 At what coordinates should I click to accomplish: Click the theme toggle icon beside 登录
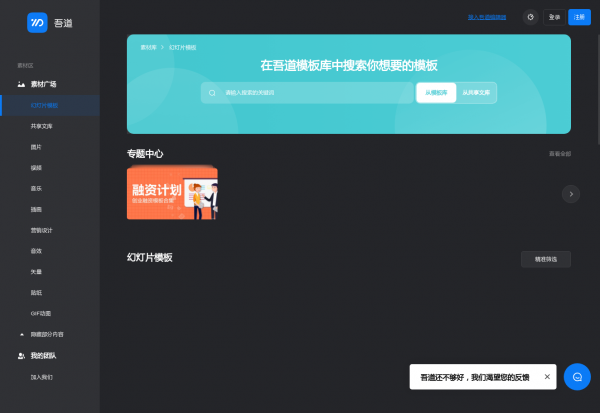tap(530, 17)
